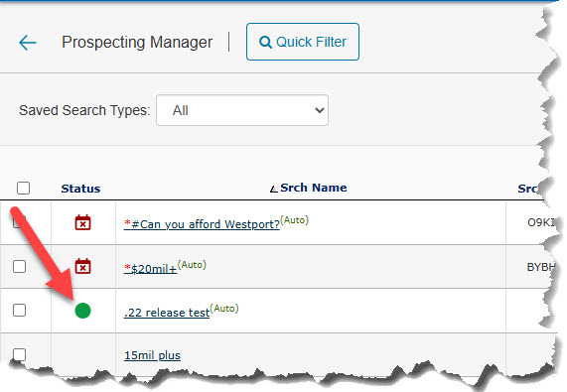
Task: Check the box for 15mil plus row
Action: (19, 354)
